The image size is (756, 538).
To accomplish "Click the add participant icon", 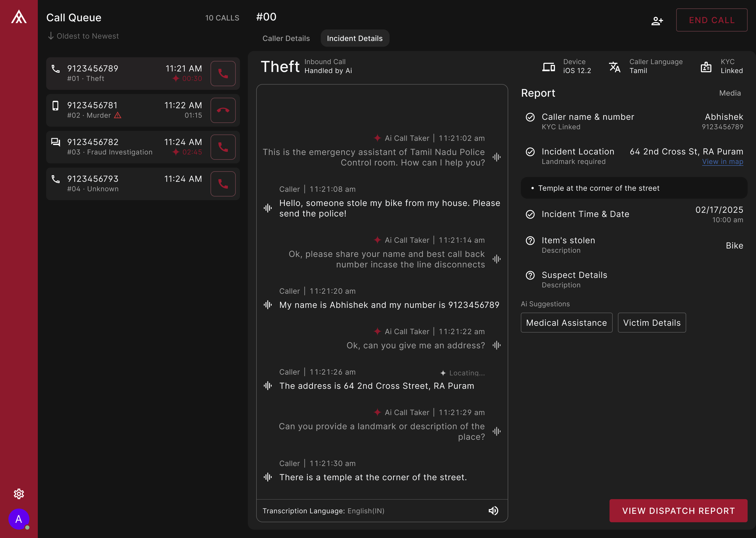I will (657, 21).
